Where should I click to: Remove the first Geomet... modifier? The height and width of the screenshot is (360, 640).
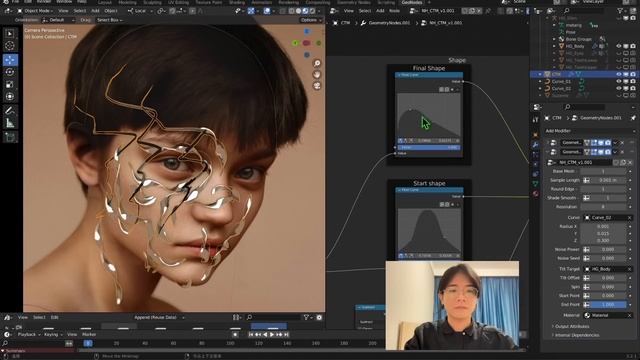622,142
